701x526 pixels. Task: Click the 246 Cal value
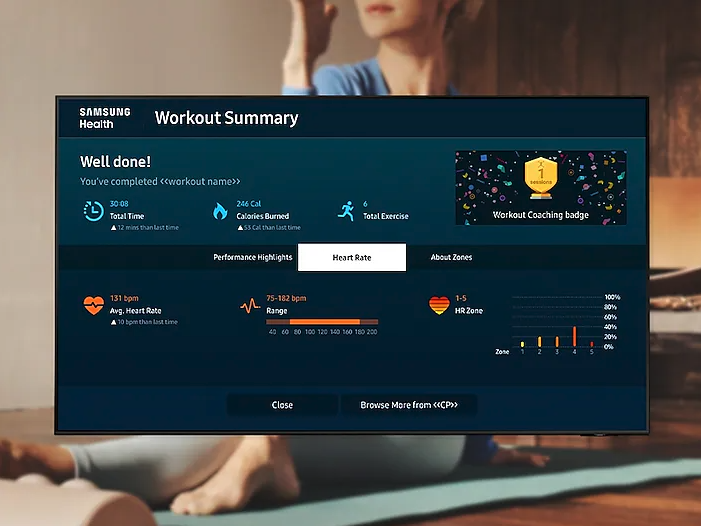pos(249,204)
